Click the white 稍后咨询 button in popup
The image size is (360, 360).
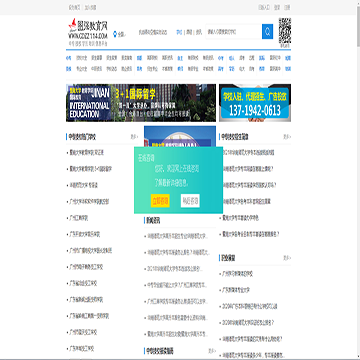tap(190, 201)
